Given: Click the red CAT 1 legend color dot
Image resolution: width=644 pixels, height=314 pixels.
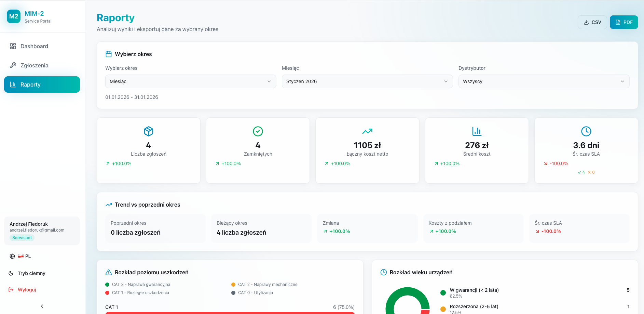Looking at the screenshot, I should 107,293.
